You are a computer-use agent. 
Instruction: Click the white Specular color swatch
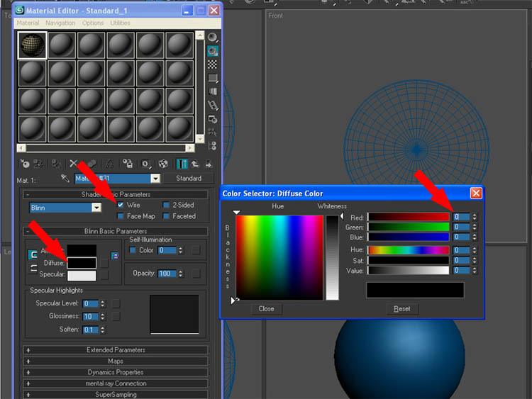[x=82, y=276]
